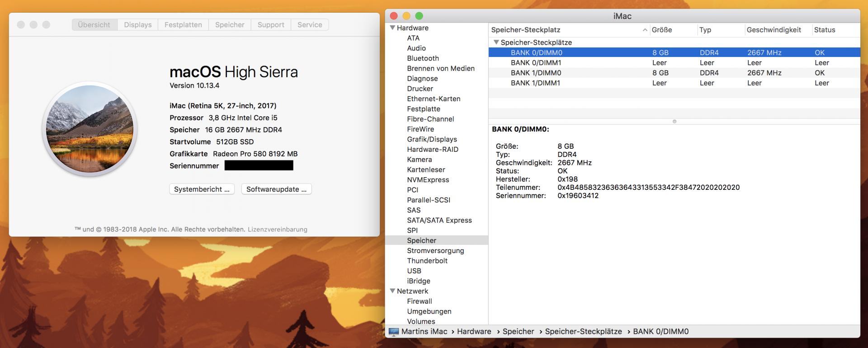Select ATA in the sidebar
The image size is (868, 348).
point(413,38)
